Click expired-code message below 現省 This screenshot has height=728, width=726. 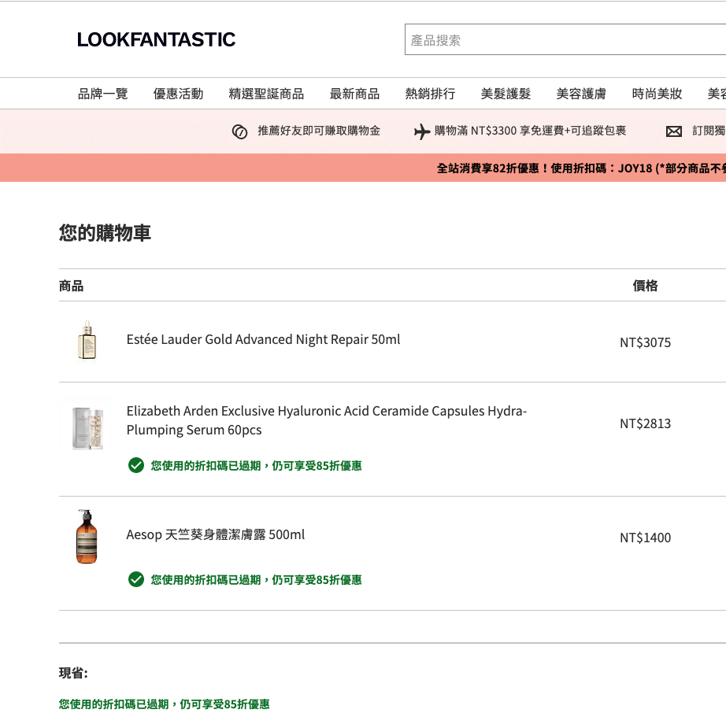tap(165, 704)
